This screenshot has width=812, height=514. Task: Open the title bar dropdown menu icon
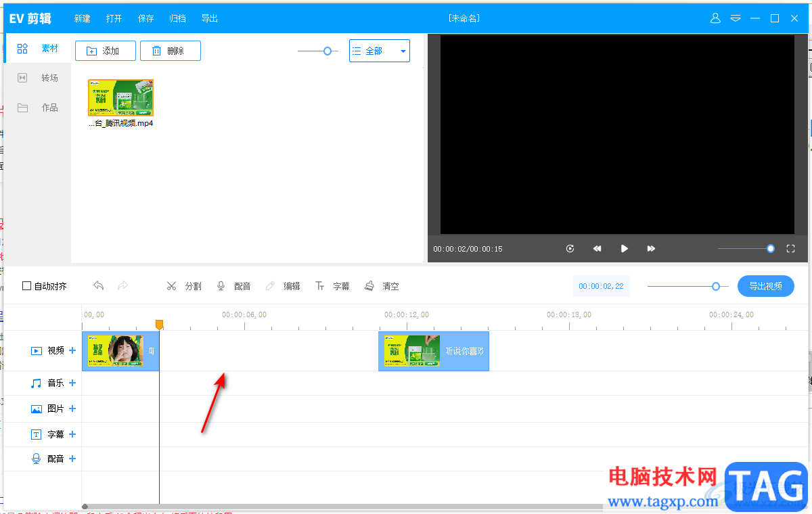pos(736,18)
